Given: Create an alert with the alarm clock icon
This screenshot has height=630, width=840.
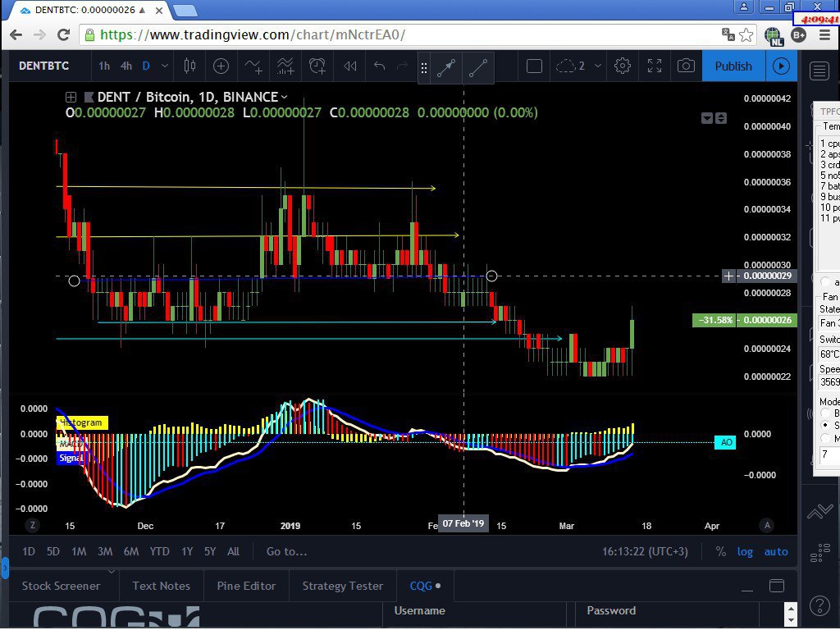Looking at the screenshot, I should coord(317,66).
